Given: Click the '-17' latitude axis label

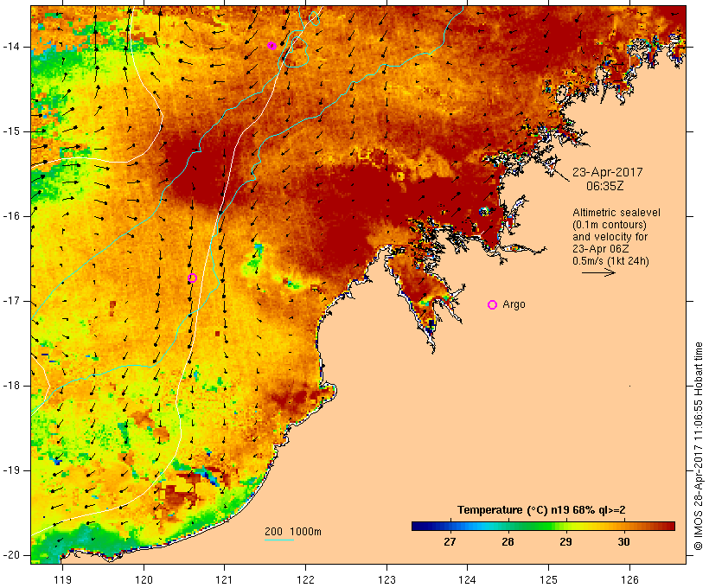Looking at the screenshot, I should pos(11,301).
